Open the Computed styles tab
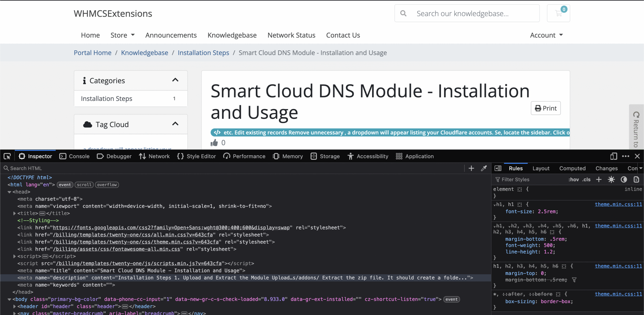This screenshot has width=644, height=315. tap(572, 168)
